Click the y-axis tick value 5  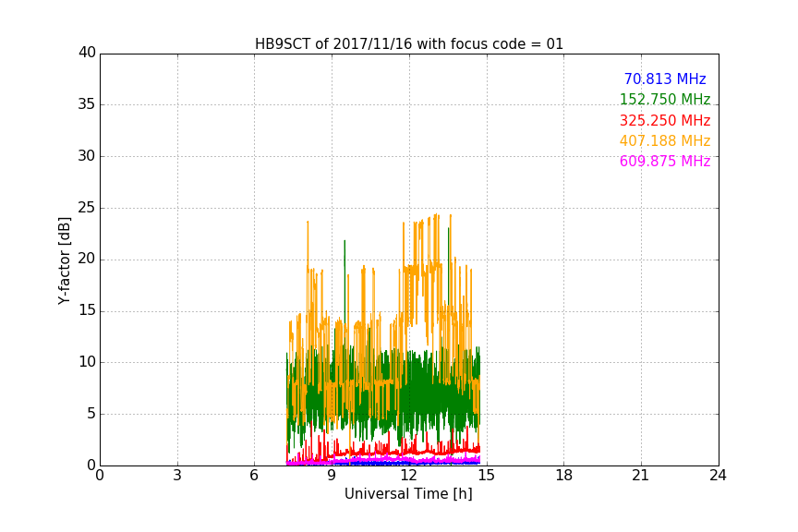click(91, 414)
